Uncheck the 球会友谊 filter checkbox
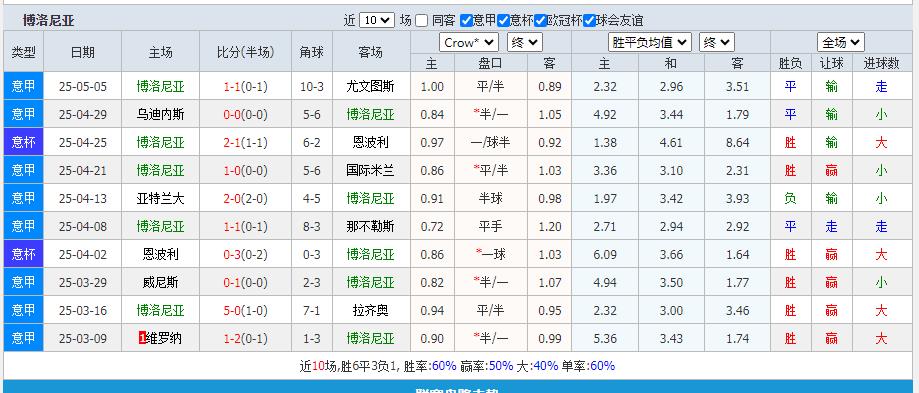This screenshot has height=393, width=919. (589, 20)
